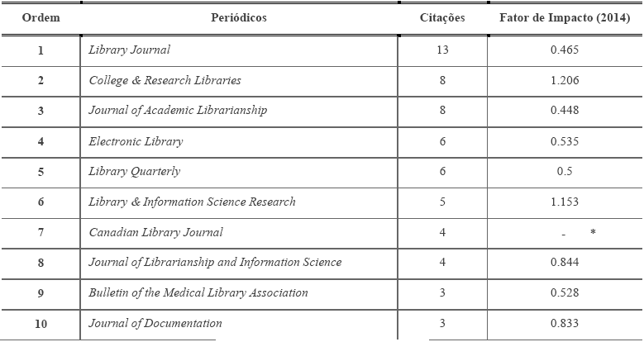This screenshot has height=342, width=644.
Task: Click Bulletin of the Medical Library Association
Action: point(198,293)
